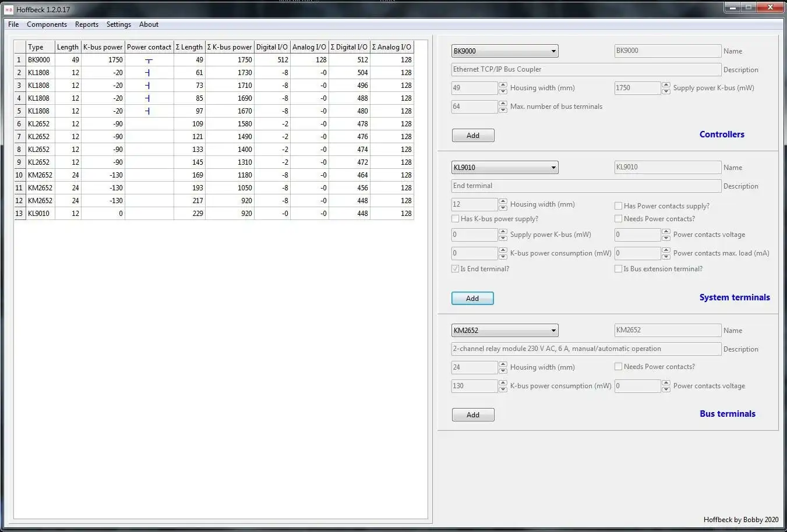Expand the KL9010 system terminal dropdown
787x532 pixels.
pyautogui.click(x=505, y=168)
